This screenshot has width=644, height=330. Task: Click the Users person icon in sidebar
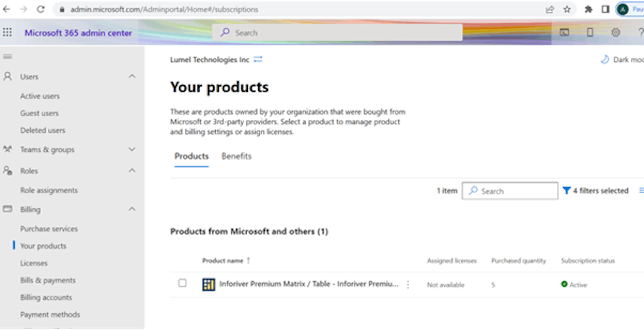(7, 77)
